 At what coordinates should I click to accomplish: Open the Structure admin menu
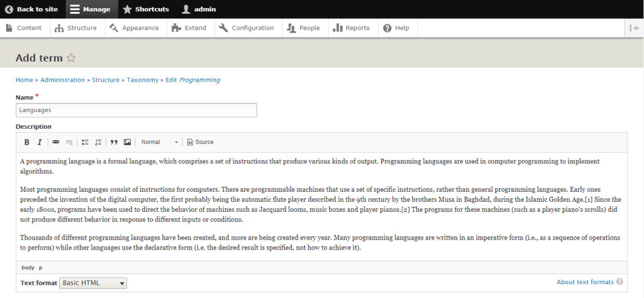[x=77, y=28]
